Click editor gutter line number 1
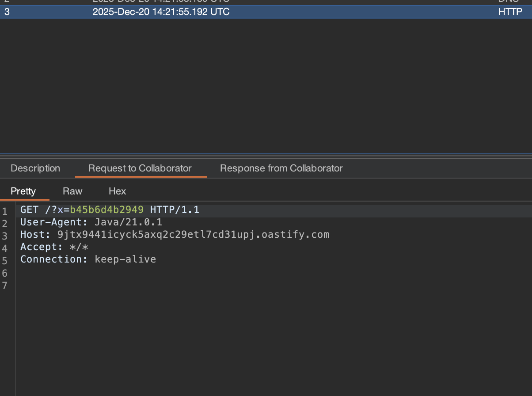Image resolution: width=532 pixels, height=396 pixels. 5,212
